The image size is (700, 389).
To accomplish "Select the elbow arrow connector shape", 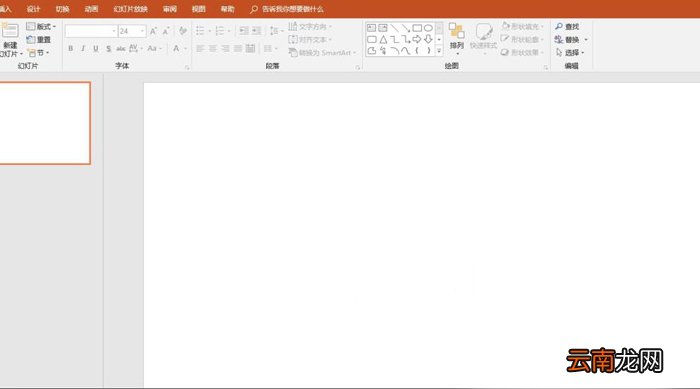I will (405, 39).
